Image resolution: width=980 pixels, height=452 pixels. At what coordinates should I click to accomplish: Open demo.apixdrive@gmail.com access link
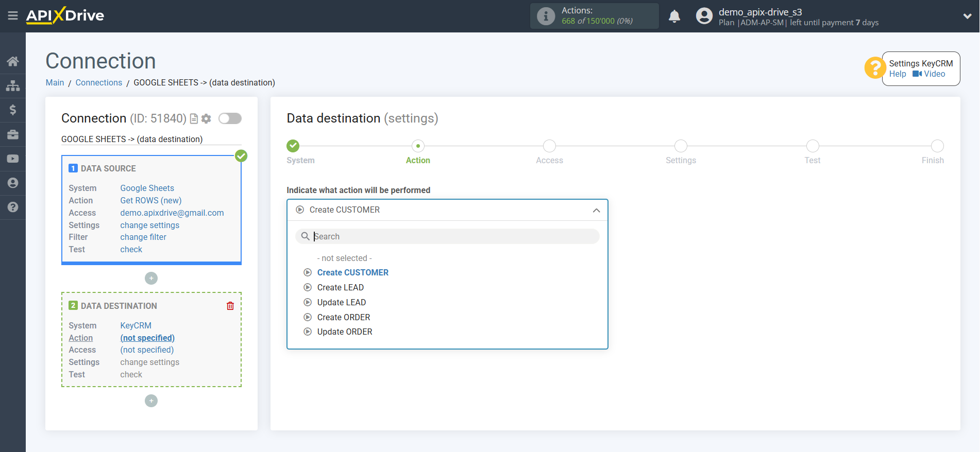172,213
